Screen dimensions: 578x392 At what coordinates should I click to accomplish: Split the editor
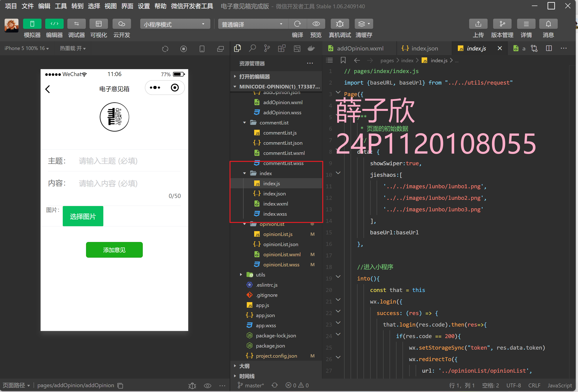pyautogui.click(x=549, y=48)
